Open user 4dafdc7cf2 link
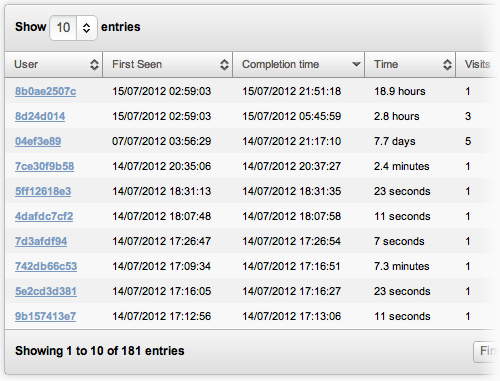 pos(44,216)
